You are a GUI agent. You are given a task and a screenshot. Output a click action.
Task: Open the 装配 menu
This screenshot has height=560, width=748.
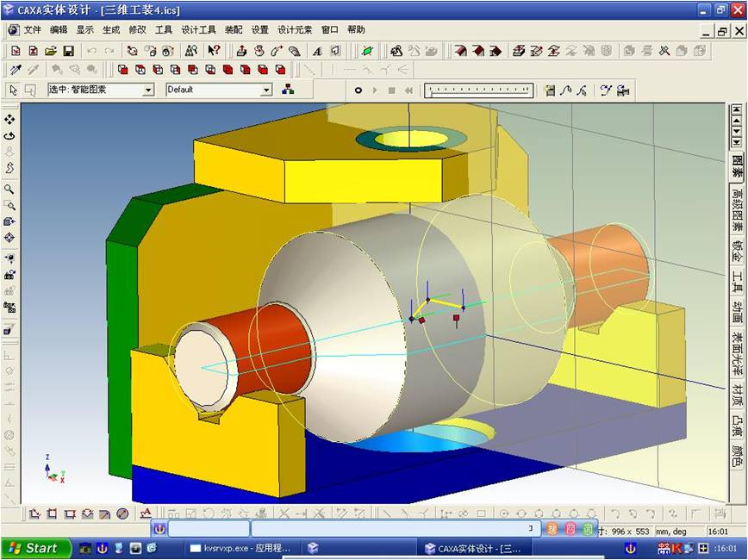pyautogui.click(x=234, y=29)
